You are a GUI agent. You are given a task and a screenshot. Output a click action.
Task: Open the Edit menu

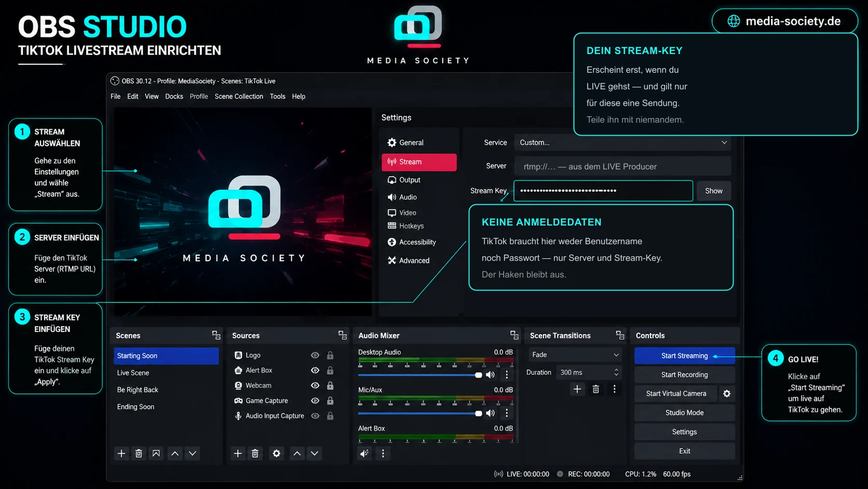[x=133, y=96]
